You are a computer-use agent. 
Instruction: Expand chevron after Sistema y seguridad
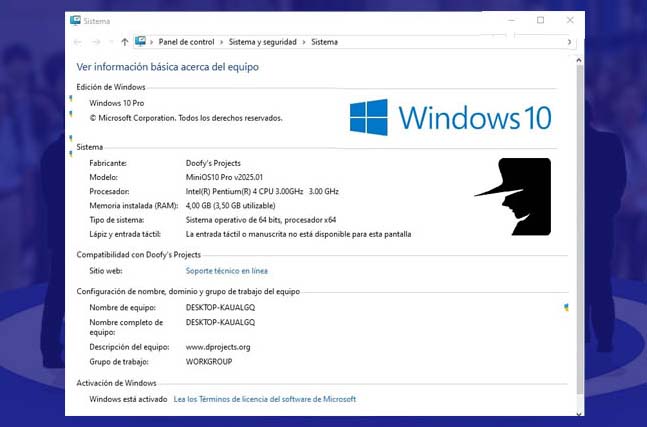pos(304,42)
